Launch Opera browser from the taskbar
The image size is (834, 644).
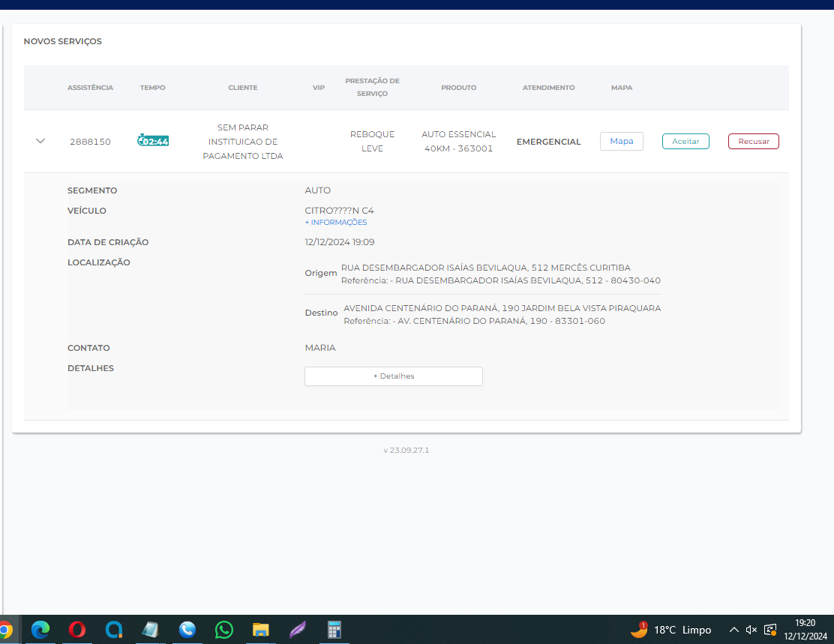pyautogui.click(x=77, y=630)
